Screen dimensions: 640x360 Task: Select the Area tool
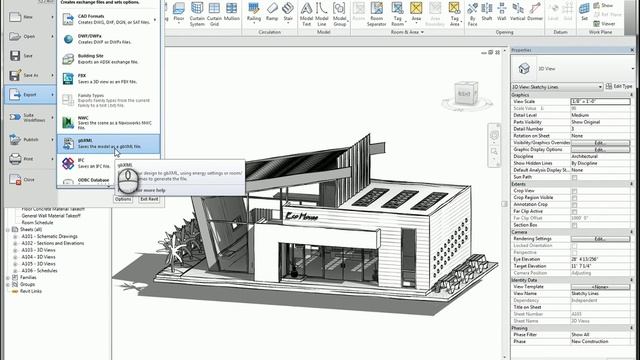coord(416,12)
